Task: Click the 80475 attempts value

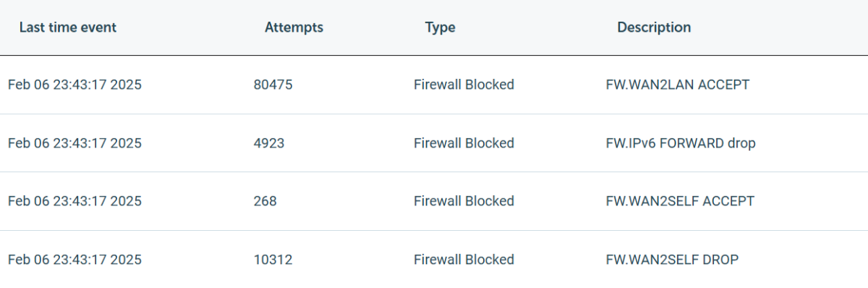Action: pos(273,85)
